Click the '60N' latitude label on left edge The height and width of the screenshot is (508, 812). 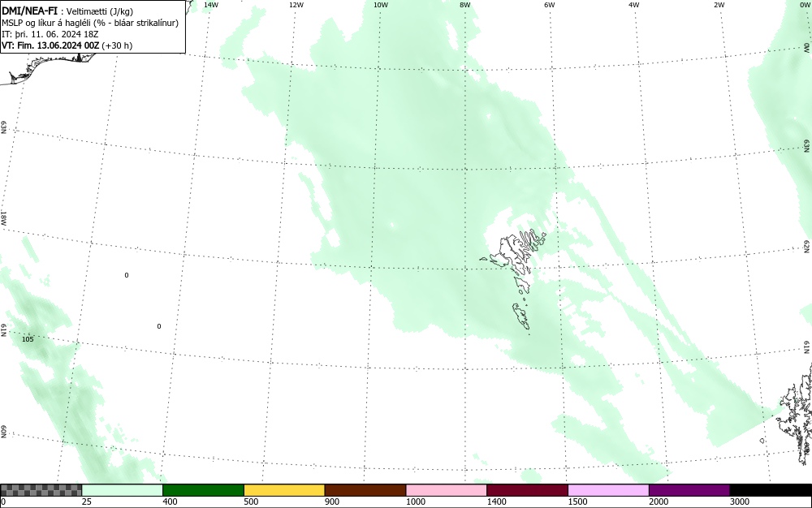(3, 433)
